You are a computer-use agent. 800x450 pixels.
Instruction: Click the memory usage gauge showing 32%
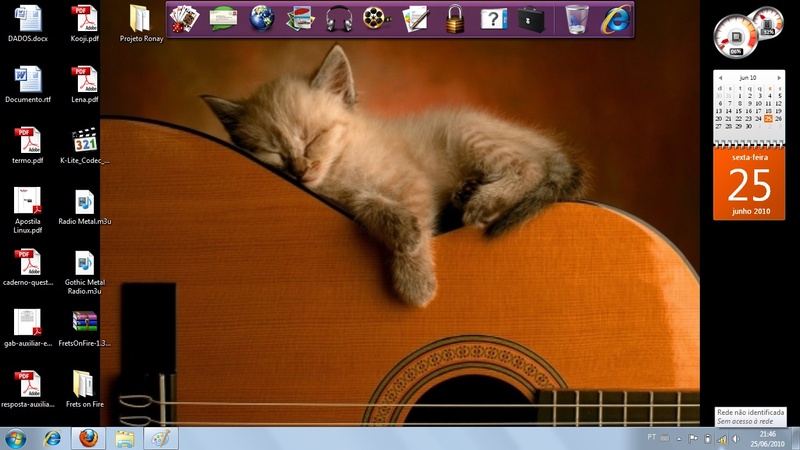[x=767, y=22]
